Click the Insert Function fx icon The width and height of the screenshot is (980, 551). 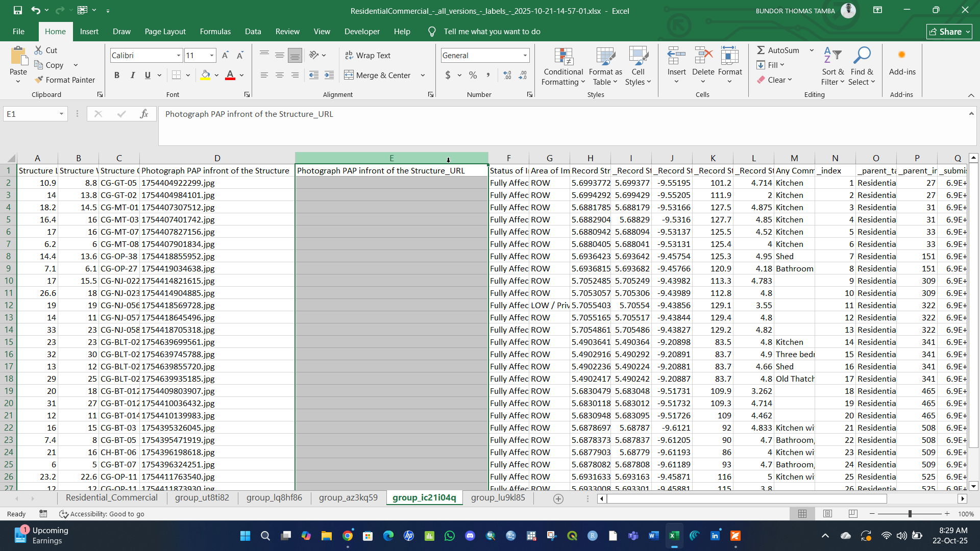point(144,114)
